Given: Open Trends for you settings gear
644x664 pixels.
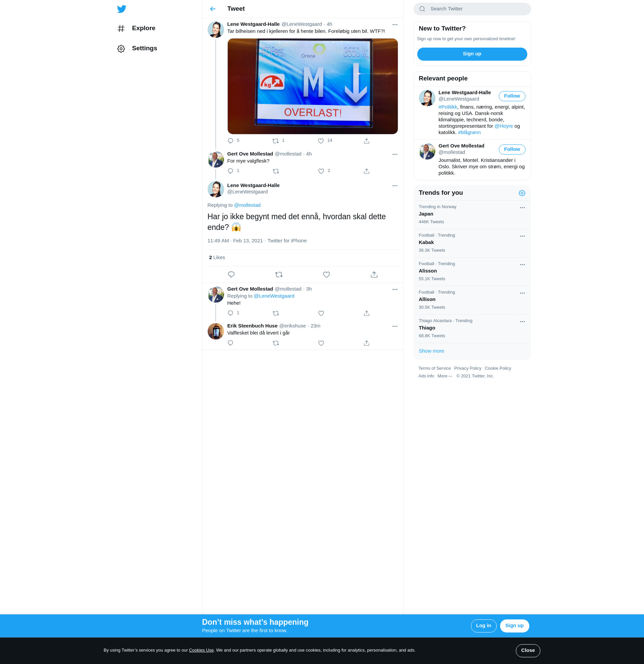Looking at the screenshot, I should click(x=522, y=193).
